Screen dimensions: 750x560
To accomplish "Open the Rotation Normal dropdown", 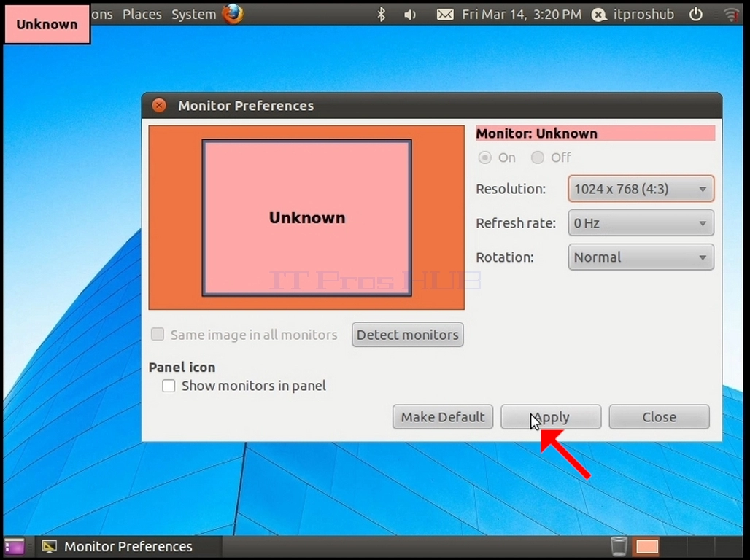I will (641, 257).
